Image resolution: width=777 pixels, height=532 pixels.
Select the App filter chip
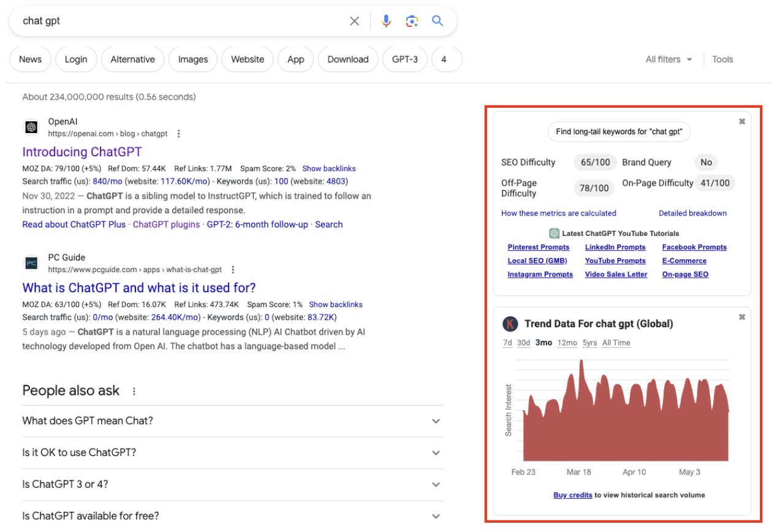point(296,59)
